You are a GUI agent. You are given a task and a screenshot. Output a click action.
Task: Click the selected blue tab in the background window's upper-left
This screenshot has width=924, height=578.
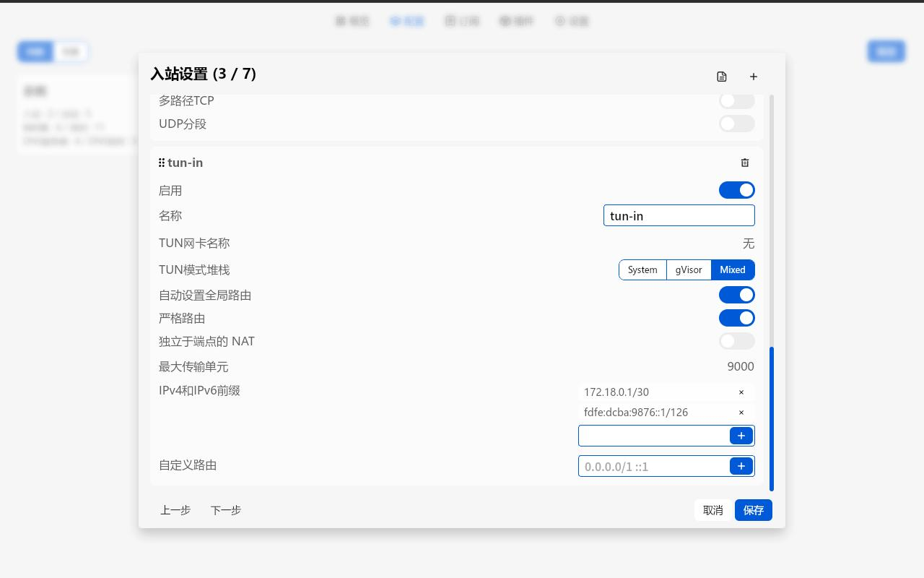(35, 51)
